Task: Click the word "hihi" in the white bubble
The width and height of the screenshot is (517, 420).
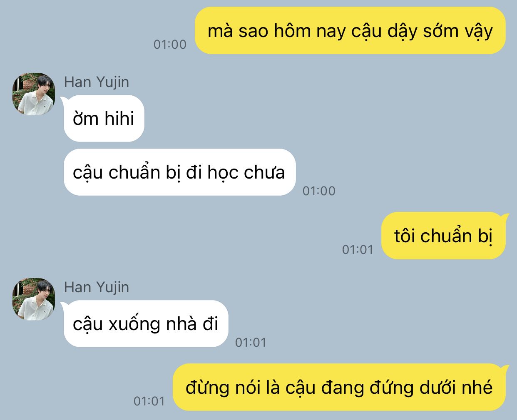Action: click(x=119, y=119)
